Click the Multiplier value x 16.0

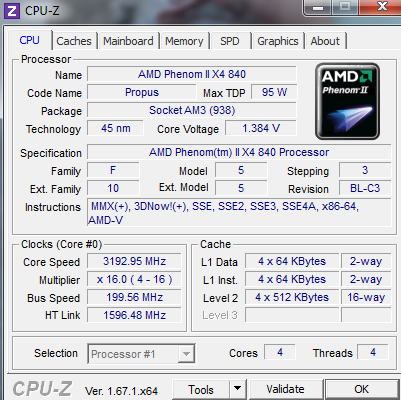click(x=134, y=279)
